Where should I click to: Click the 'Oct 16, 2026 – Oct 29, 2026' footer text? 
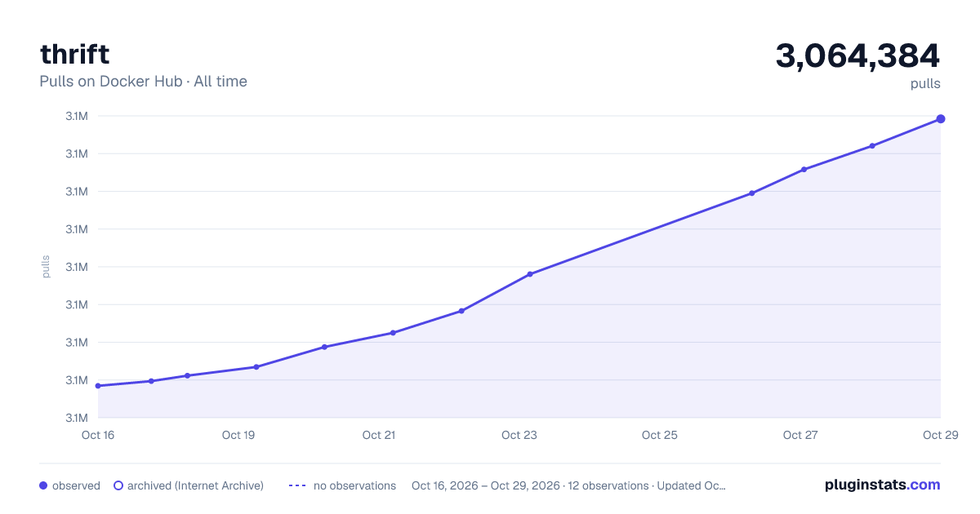486,485
